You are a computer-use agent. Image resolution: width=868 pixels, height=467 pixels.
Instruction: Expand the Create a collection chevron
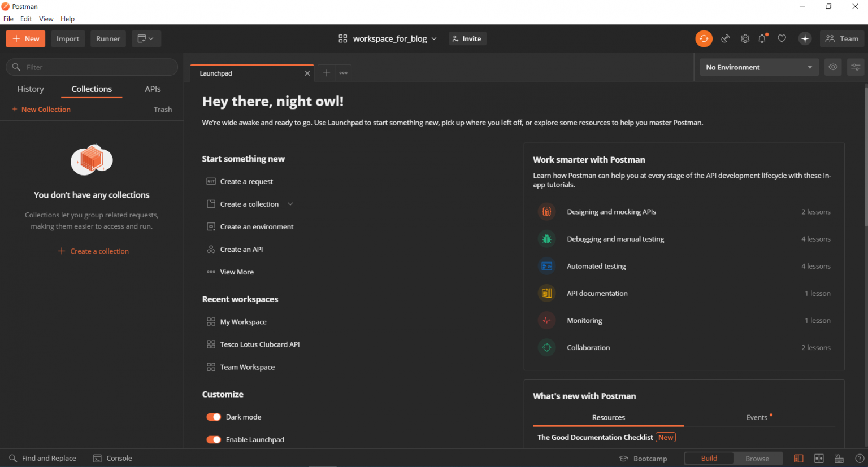290,204
